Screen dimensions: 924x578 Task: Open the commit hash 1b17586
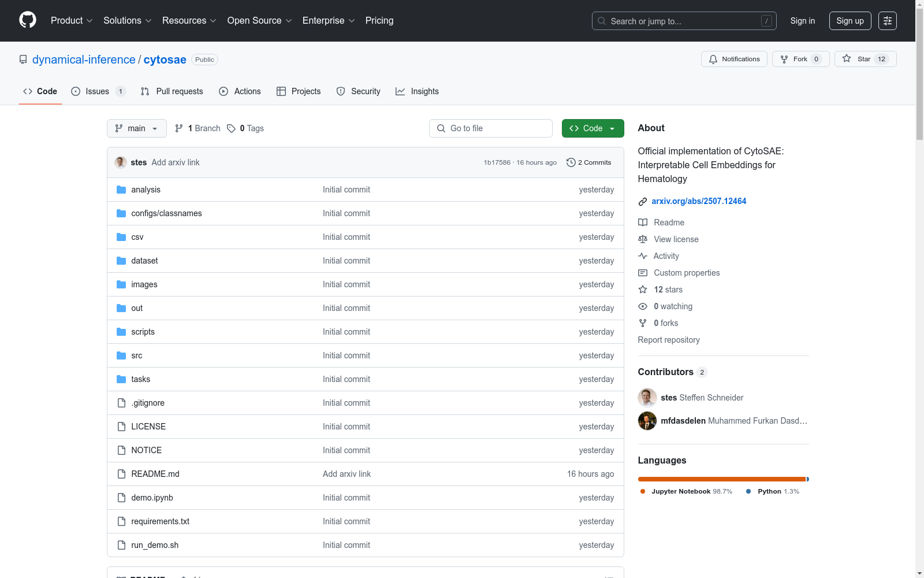497,162
